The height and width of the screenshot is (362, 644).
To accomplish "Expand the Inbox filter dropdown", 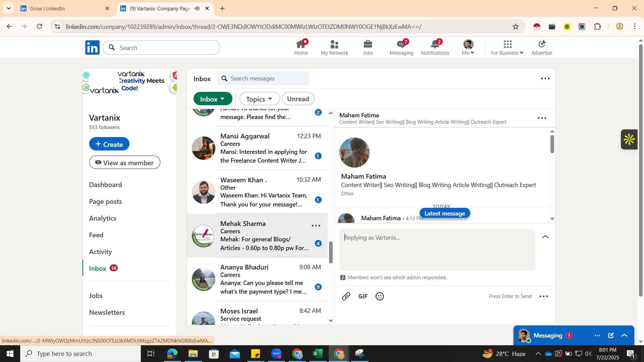I will (213, 99).
